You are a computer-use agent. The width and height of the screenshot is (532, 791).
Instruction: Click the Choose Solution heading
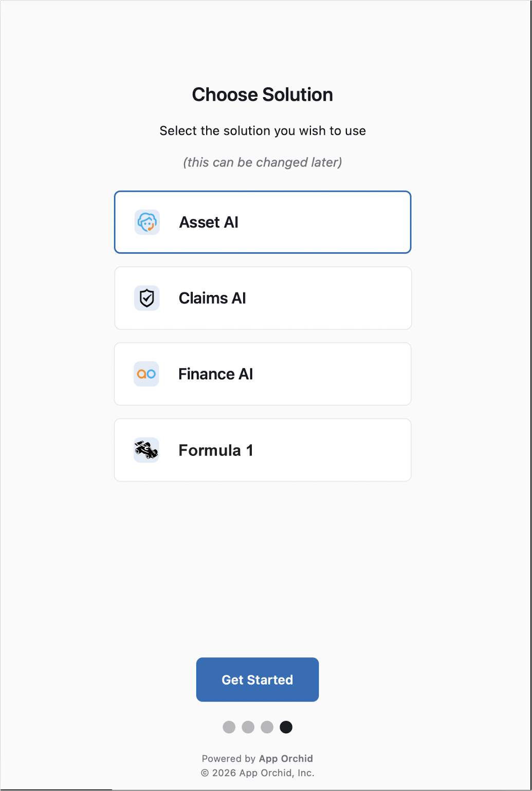263,95
